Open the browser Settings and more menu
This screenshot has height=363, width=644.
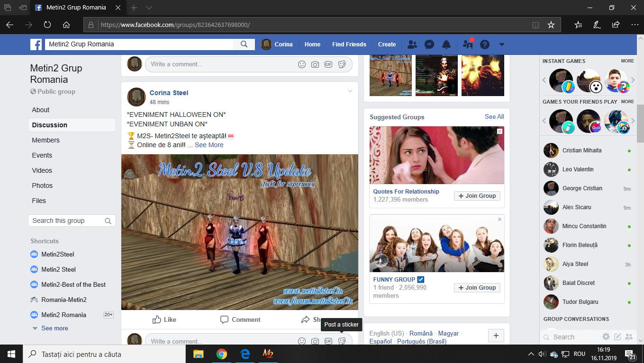634,25
